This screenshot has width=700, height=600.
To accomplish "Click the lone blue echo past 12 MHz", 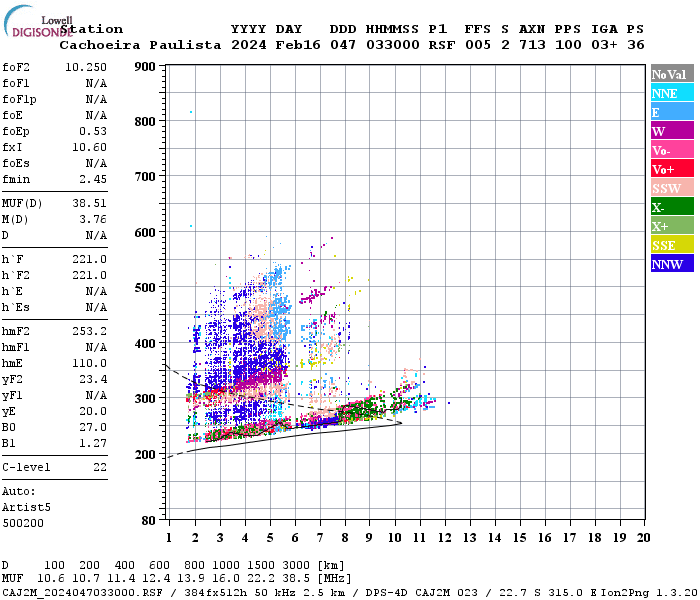I will click(x=449, y=403).
